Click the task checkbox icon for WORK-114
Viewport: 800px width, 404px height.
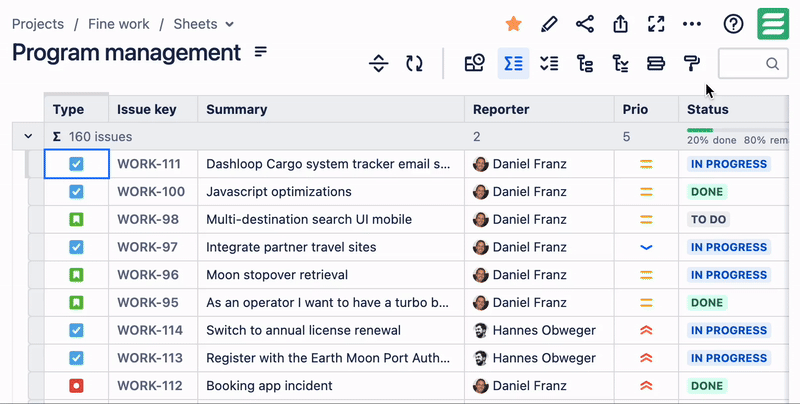[x=76, y=330]
